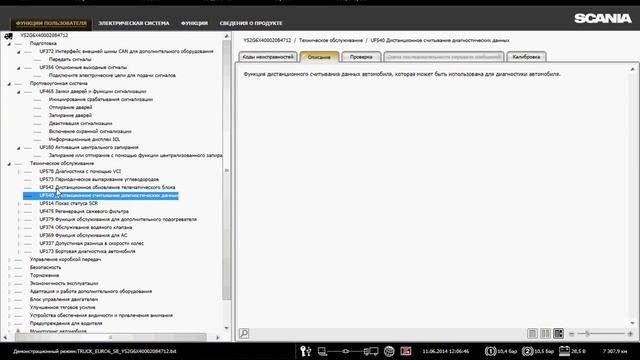Click the red status bar icon
Viewport: 640px width, 360px height.
point(406,351)
